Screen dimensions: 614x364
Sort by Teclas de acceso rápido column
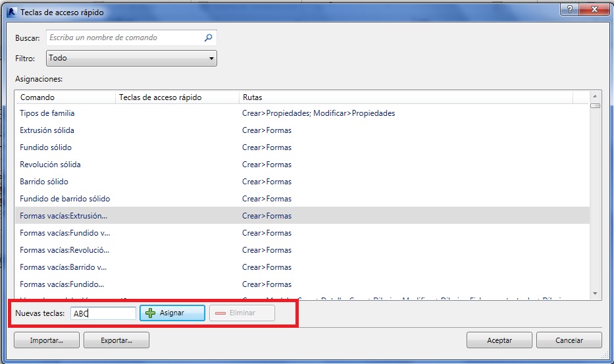pos(176,97)
